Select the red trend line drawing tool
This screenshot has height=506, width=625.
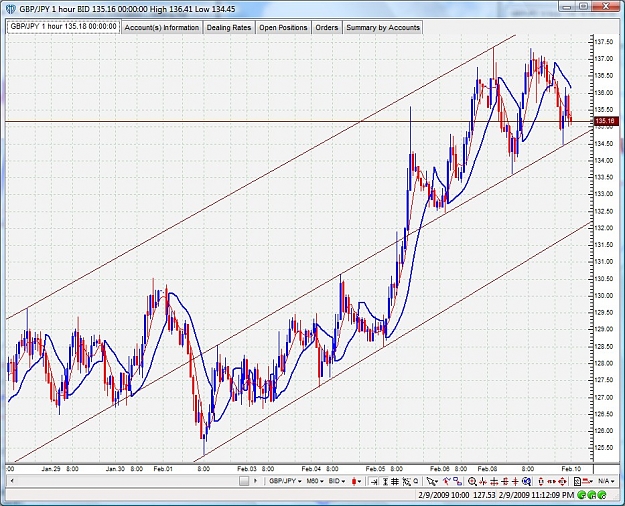(x=447, y=481)
